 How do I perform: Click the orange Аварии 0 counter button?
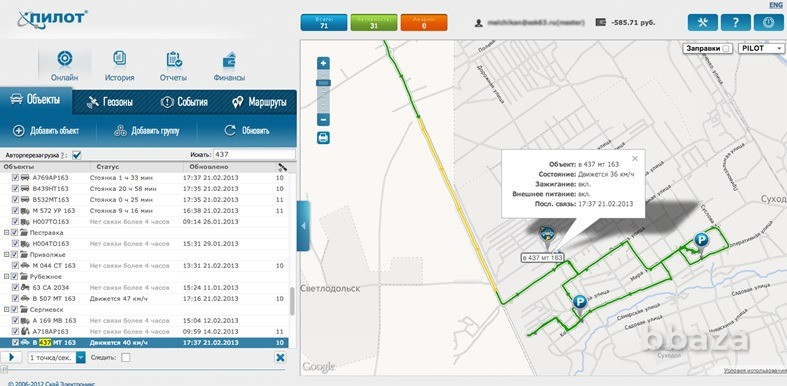424,23
